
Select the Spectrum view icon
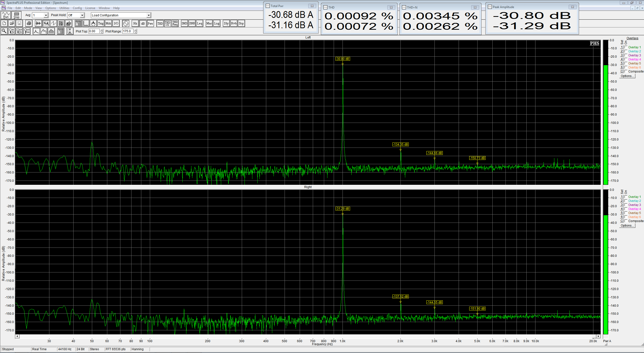click(46, 23)
